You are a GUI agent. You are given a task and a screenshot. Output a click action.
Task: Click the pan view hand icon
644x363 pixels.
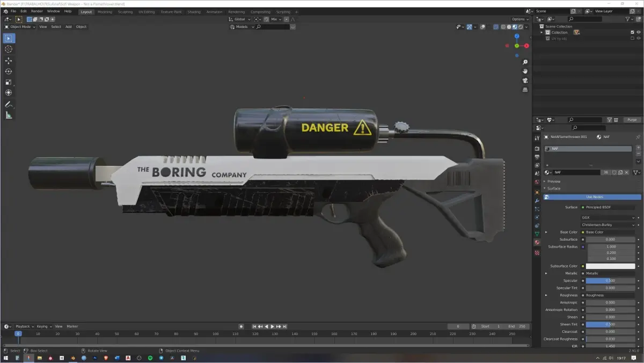click(525, 71)
